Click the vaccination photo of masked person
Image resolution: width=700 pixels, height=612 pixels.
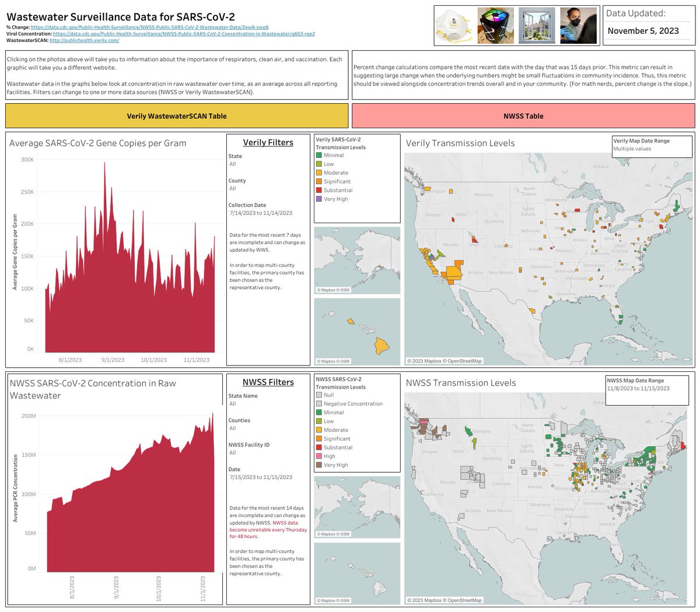coord(577,26)
